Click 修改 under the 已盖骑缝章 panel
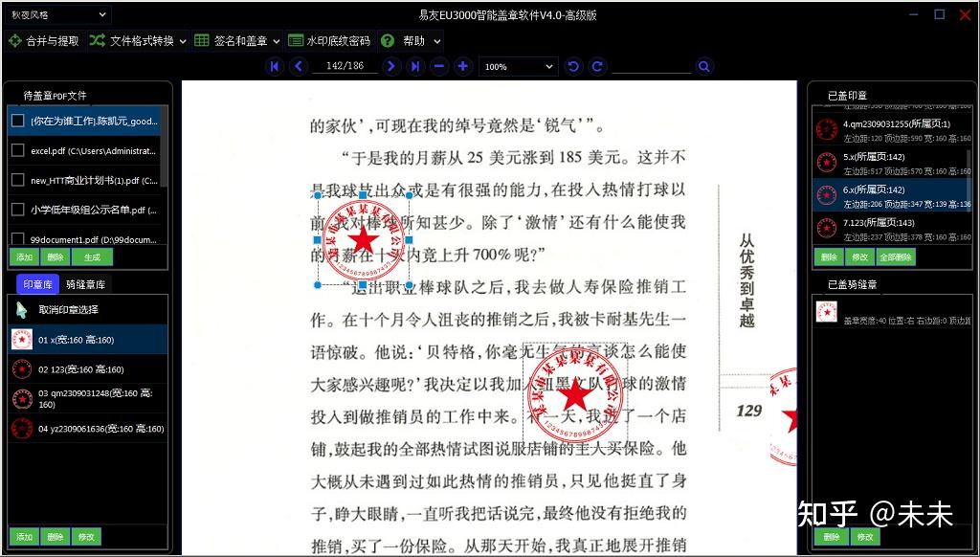This screenshot has width=980, height=557. [865, 537]
